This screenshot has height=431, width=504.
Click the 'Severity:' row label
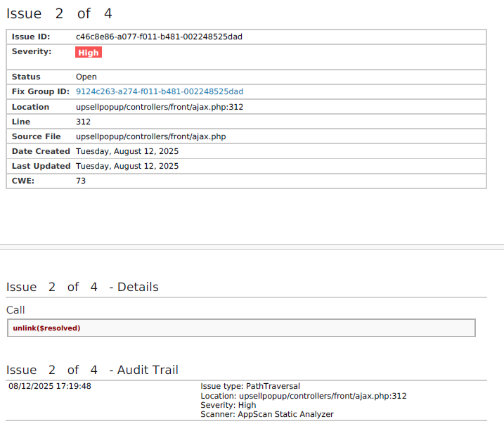pos(32,51)
